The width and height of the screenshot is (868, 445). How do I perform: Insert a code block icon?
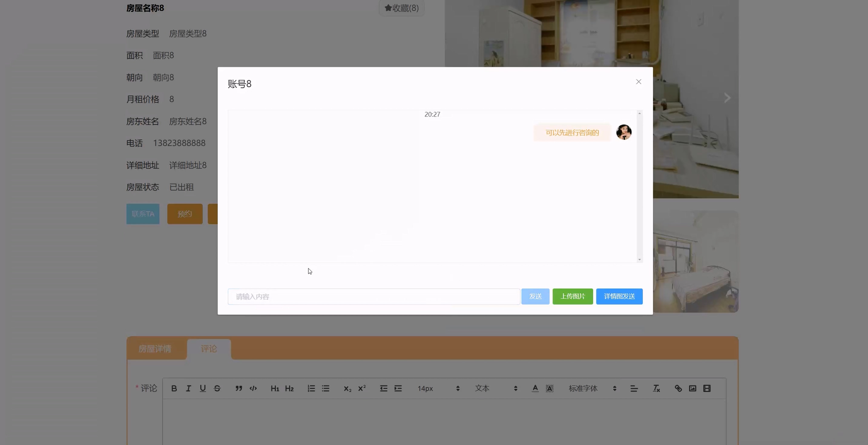click(253, 388)
